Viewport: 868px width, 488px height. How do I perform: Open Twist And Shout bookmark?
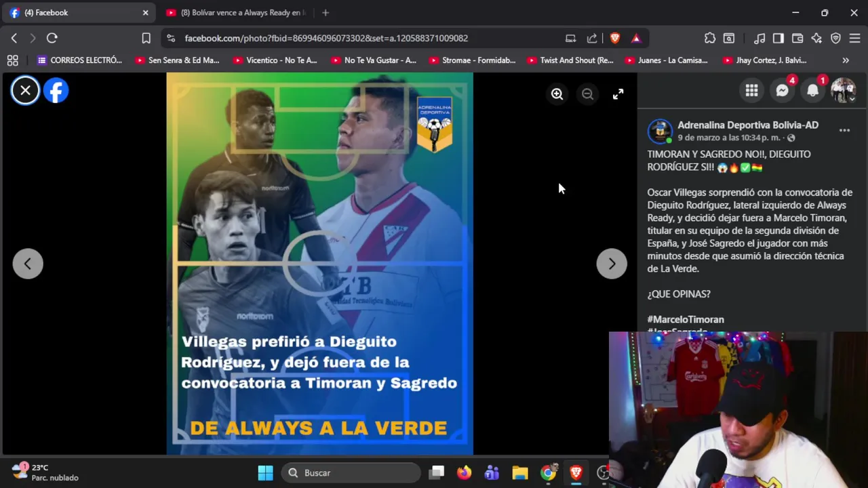(x=570, y=60)
